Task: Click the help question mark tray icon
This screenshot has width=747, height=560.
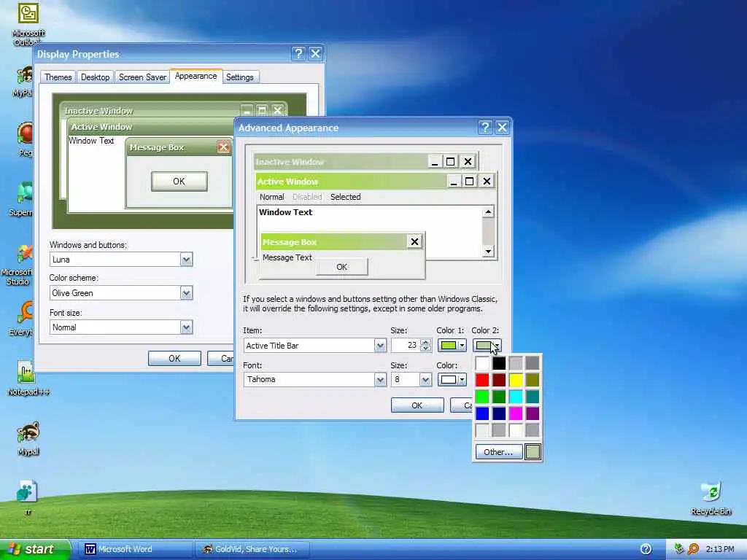Action: [x=646, y=549]
